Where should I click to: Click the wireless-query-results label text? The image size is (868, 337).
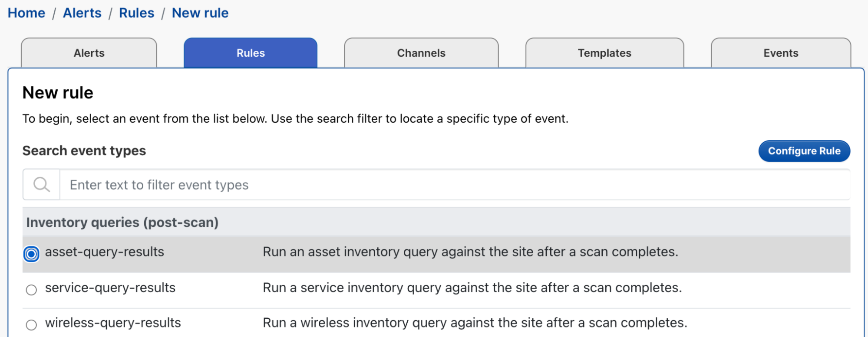coord(113,323)
